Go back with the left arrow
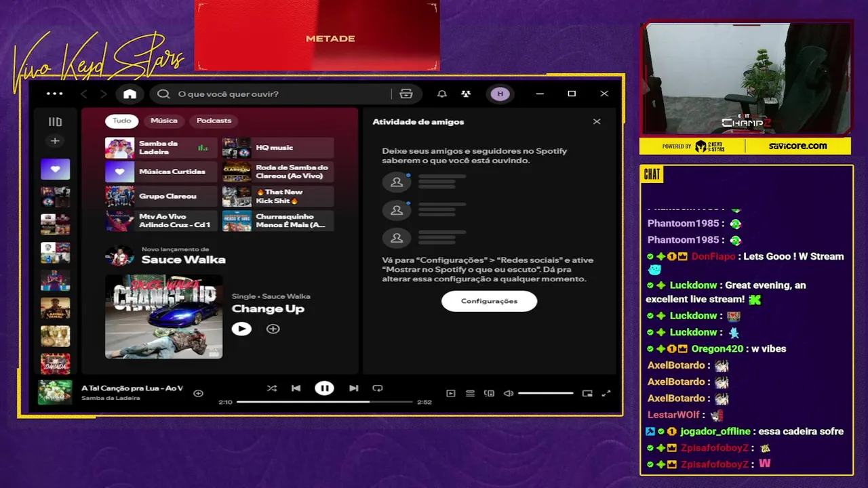 84,94
